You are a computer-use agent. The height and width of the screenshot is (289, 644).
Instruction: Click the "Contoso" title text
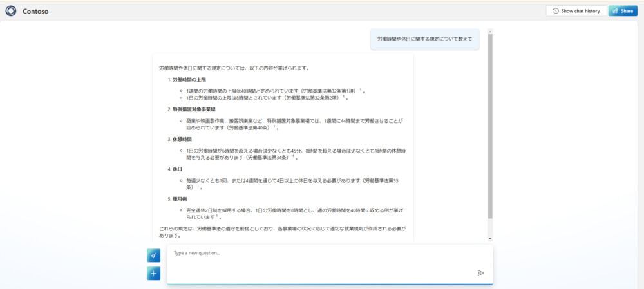point(35,12)
